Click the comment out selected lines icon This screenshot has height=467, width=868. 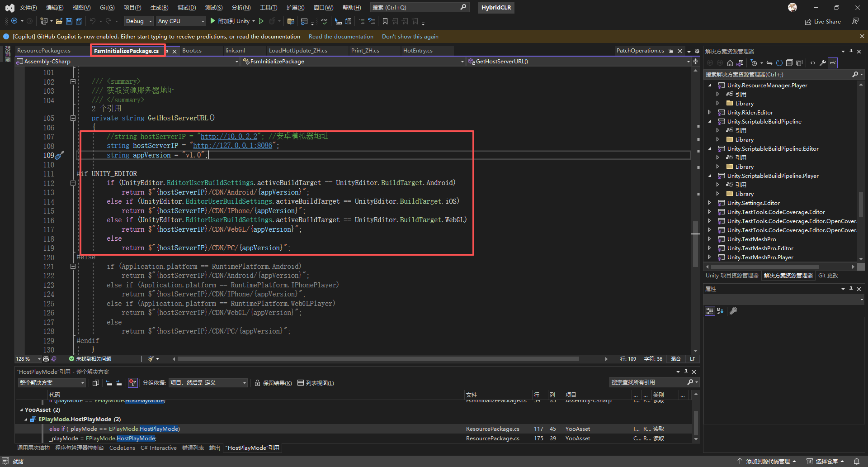pos(361,21)
